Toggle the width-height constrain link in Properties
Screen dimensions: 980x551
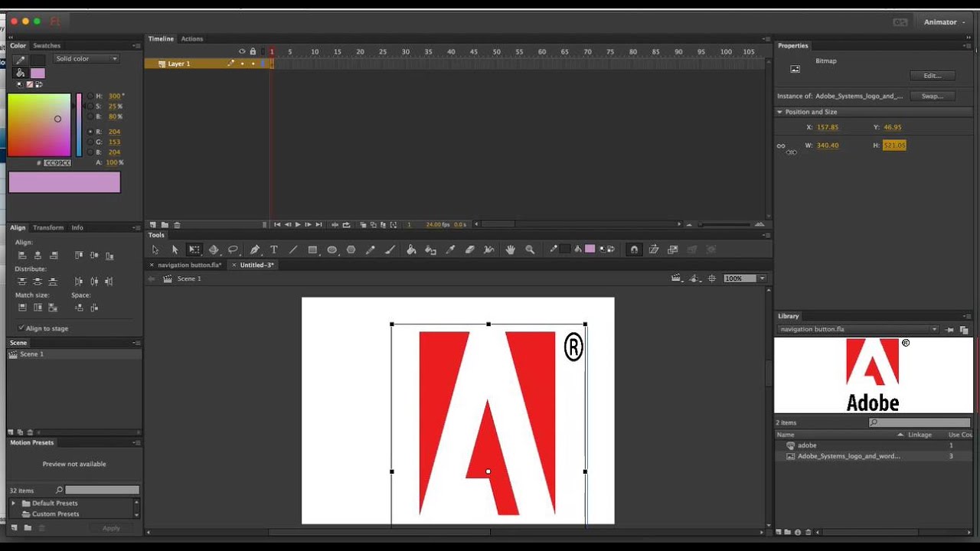(781, 145)
